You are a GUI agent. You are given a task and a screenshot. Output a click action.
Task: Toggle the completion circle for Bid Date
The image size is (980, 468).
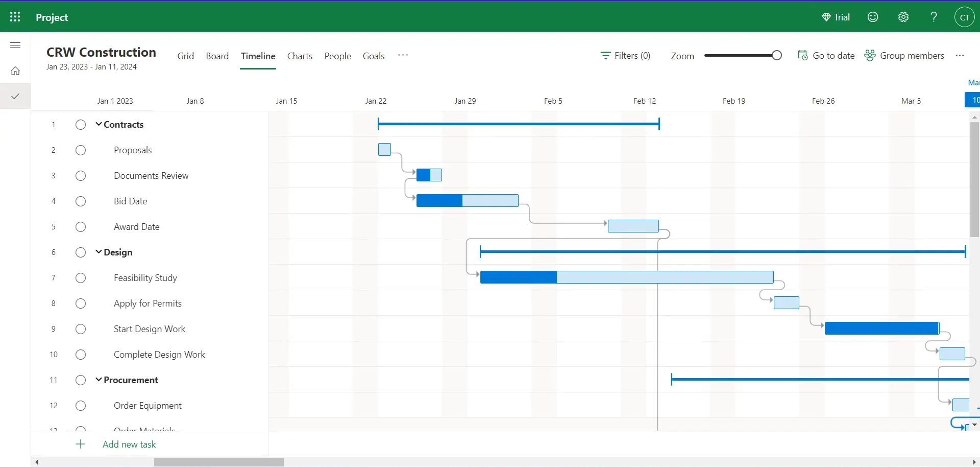pyautogui.click(x=80, y=201)
